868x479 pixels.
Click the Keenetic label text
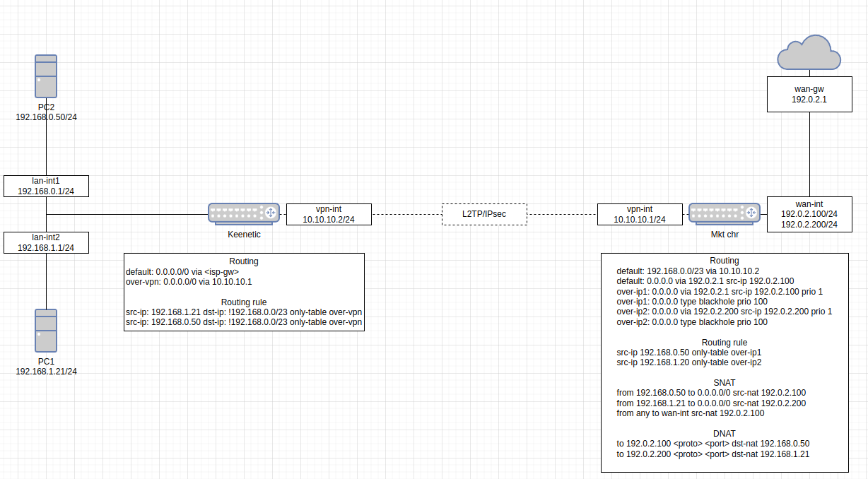[244, 234]
